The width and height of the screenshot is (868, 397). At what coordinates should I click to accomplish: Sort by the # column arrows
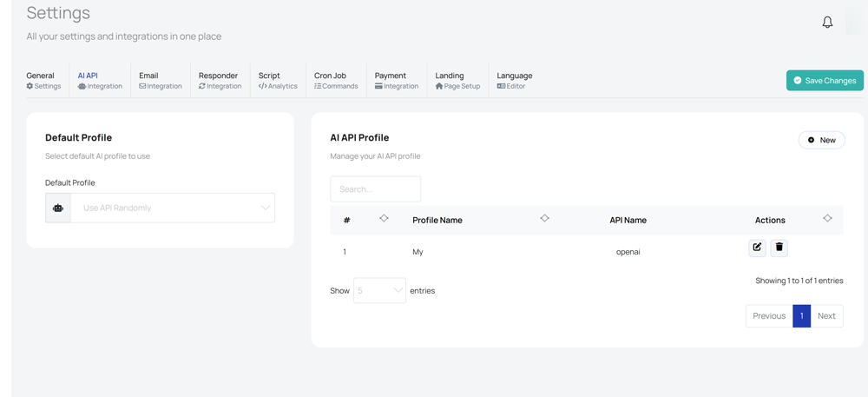tap(384, 219)
